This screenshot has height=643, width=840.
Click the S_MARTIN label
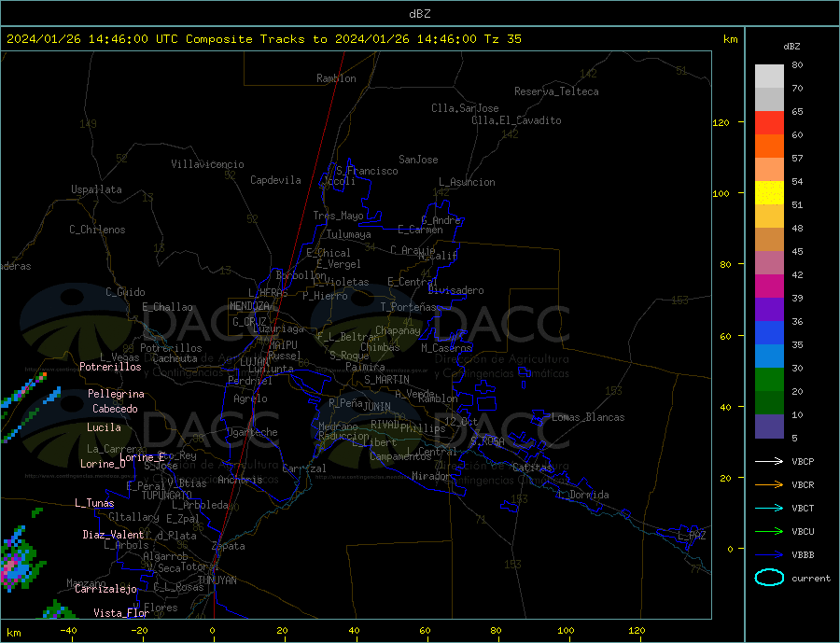pos(386,380)
